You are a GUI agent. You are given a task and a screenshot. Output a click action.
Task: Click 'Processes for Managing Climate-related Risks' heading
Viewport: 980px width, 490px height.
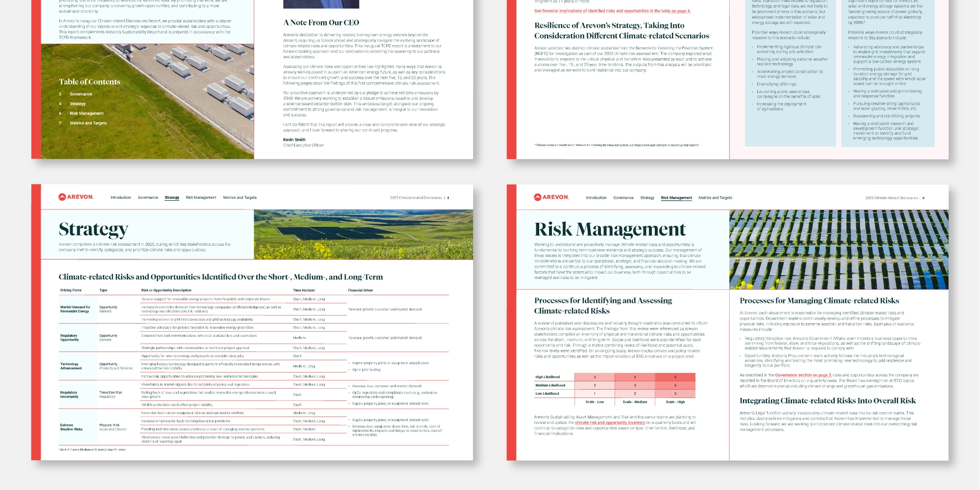[819, 301]
